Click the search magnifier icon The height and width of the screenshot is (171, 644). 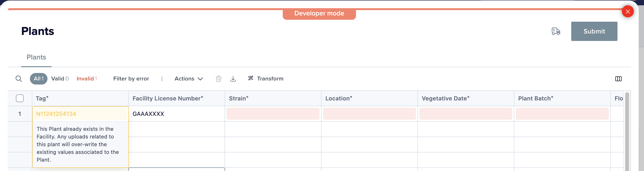(x=19, y=79)
